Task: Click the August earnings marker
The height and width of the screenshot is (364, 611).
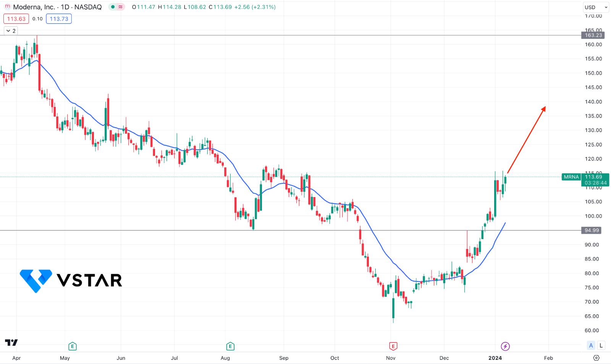Action: point(230,346)
